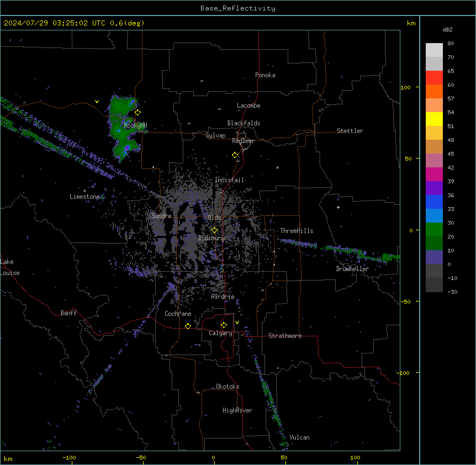
Task: Click the Vulcan city label
Action: point(299,437)
